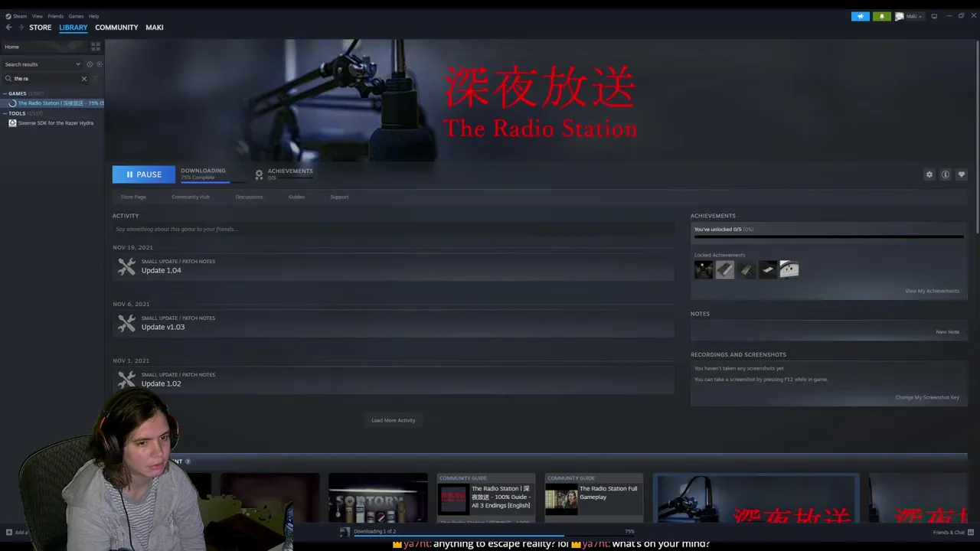The height and width of the screenshot is (551, 980).
Task: Open the Guides link
Action: pos(296,197)
